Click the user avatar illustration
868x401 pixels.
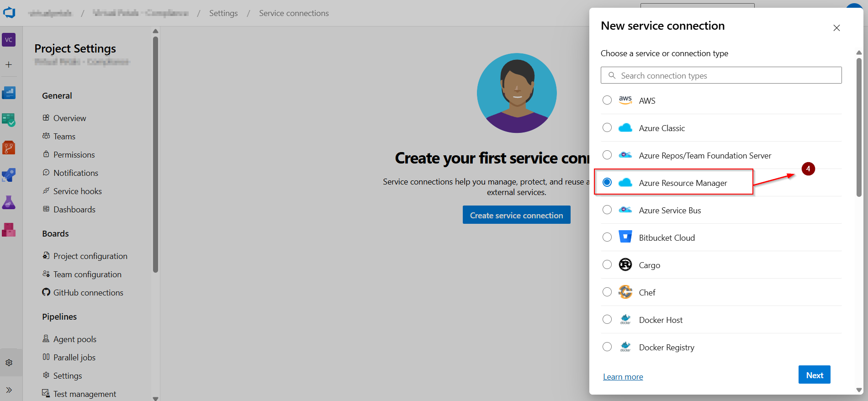tap(517, 93)
